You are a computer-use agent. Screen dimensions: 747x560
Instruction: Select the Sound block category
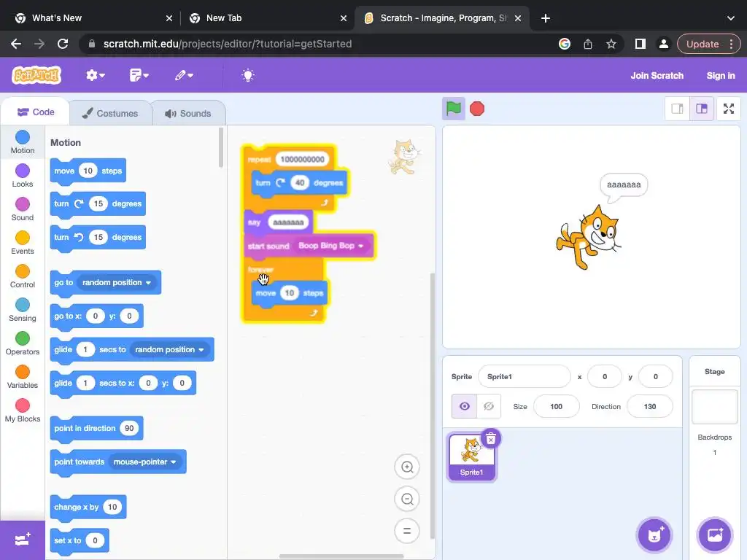23,209
